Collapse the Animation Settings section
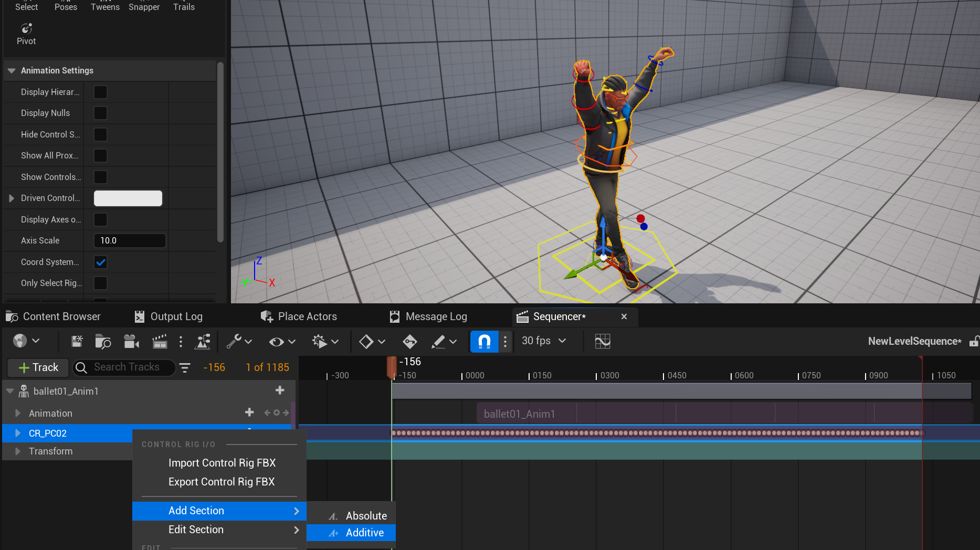This screenshot has height=550, width=980. 12,71
